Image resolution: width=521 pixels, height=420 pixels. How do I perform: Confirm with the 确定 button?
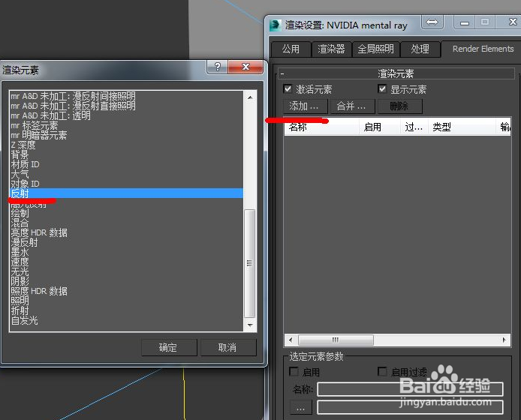tap(169, 347)
